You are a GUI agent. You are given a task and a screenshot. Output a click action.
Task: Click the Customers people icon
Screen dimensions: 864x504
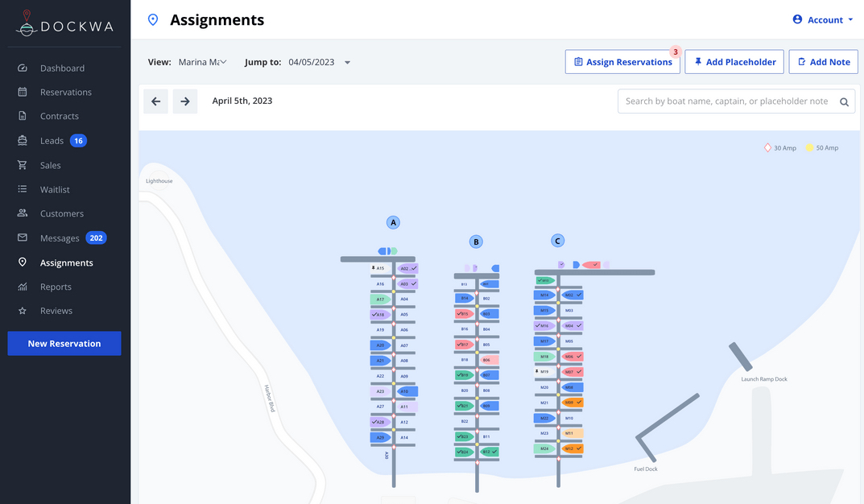tap(22, 213)
